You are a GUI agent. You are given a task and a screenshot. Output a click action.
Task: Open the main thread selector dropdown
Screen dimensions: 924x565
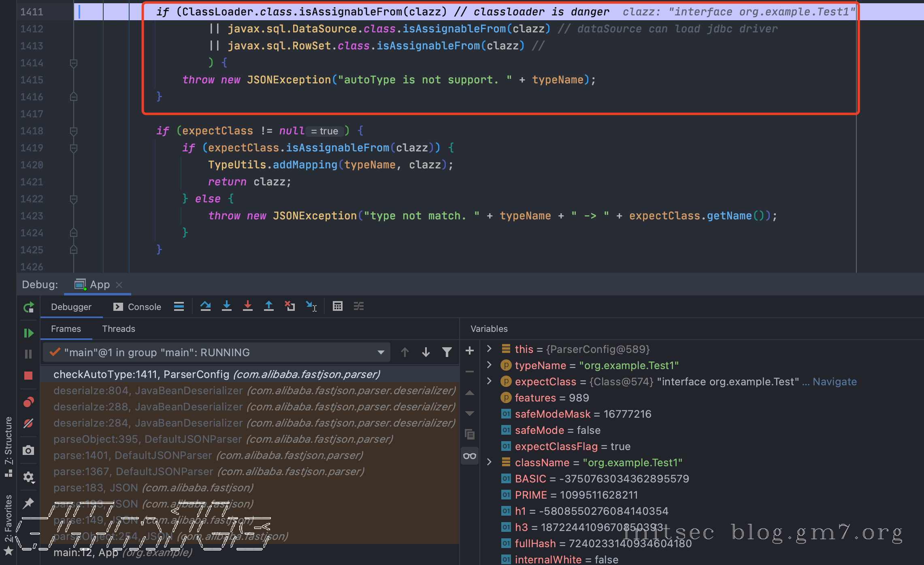(x=381, y=353)
